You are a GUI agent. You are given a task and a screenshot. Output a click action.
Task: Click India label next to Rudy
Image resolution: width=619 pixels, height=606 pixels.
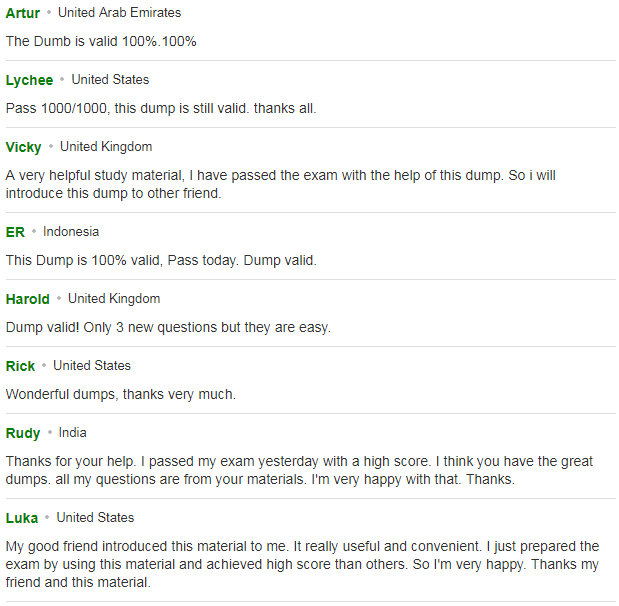[x=72, y=433]
